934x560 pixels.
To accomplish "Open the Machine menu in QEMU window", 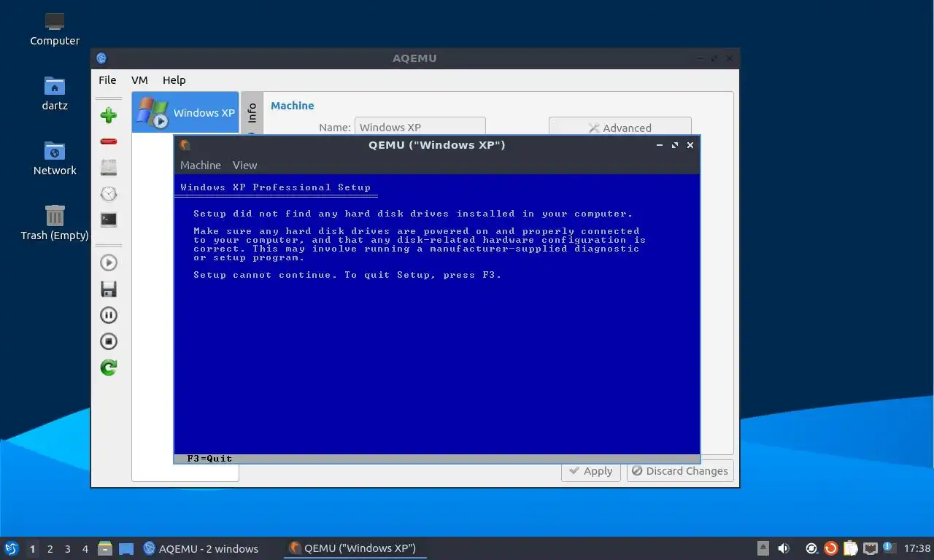I will tap(201, 166).
